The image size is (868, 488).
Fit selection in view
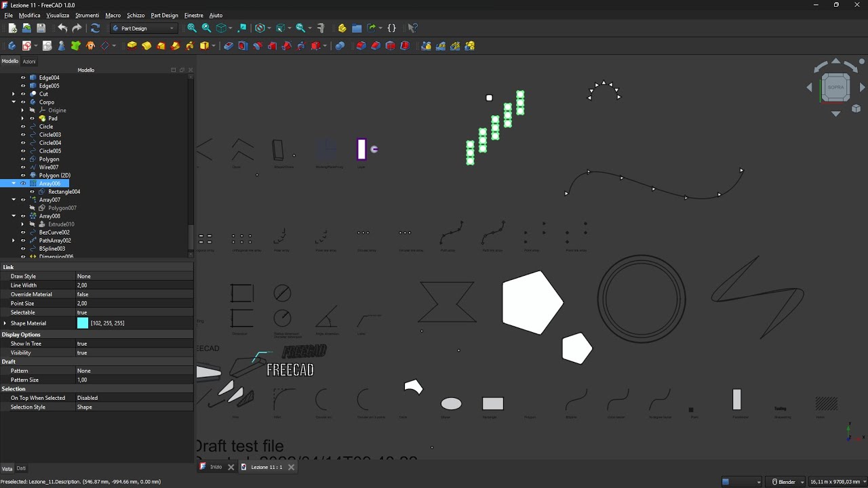206,28
